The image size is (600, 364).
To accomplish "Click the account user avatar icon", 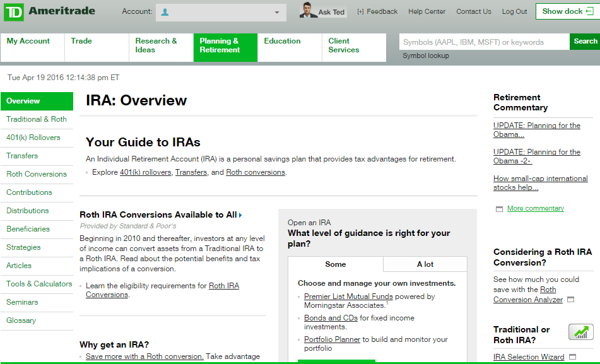I will pyautogui.click(x=165, y=12).
